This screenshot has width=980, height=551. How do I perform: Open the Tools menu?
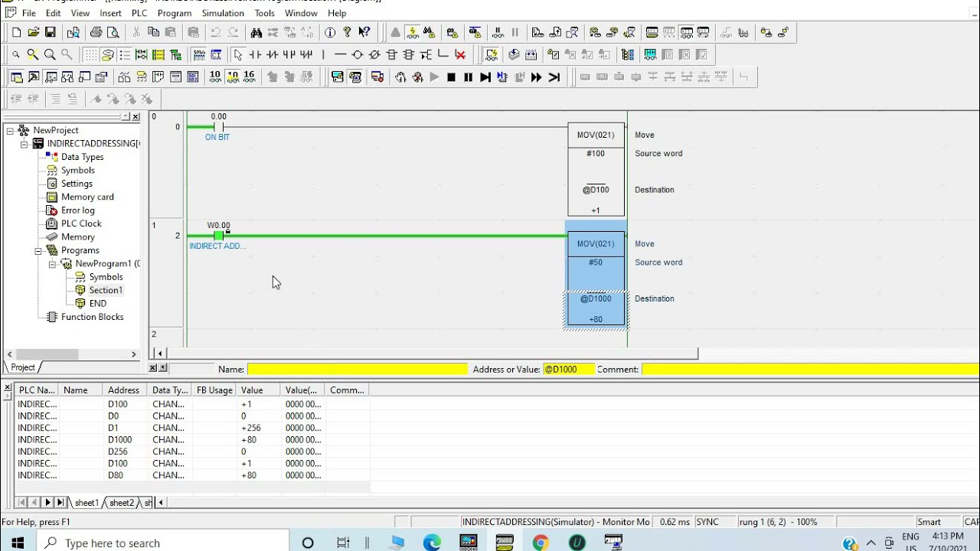point(264,13)
